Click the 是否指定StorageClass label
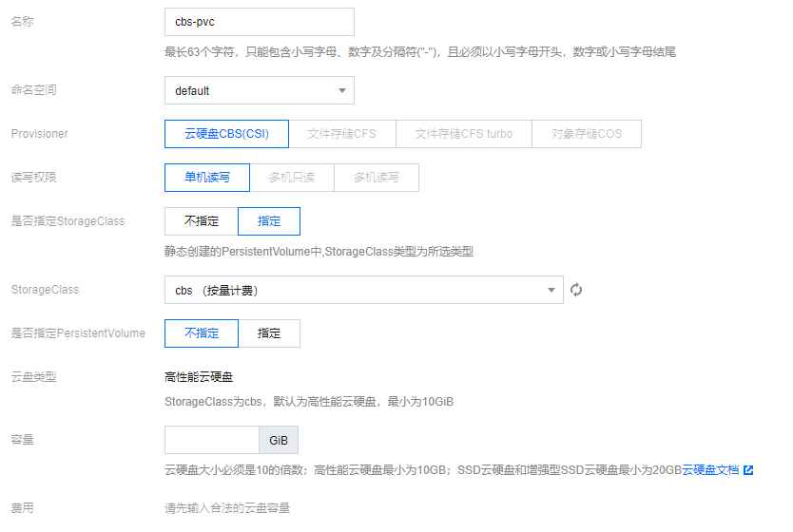 68,221
